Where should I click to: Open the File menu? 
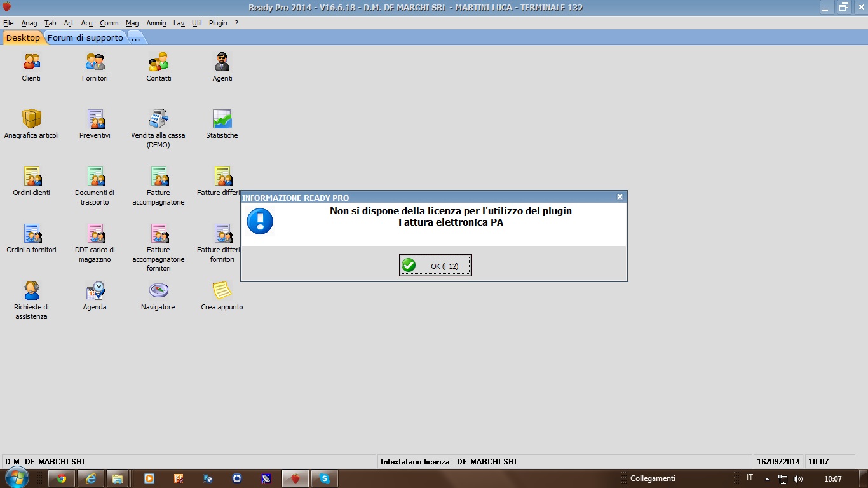[x=8, y=23]
